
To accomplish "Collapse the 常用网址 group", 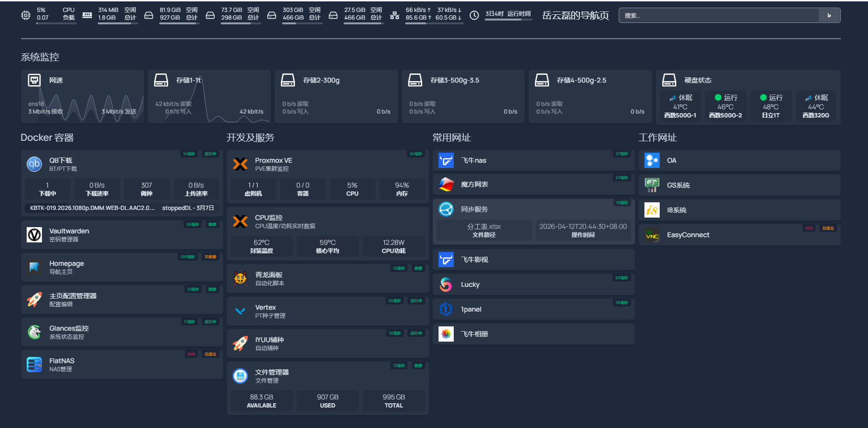I will pyautogui.click(x=452, y=137).
